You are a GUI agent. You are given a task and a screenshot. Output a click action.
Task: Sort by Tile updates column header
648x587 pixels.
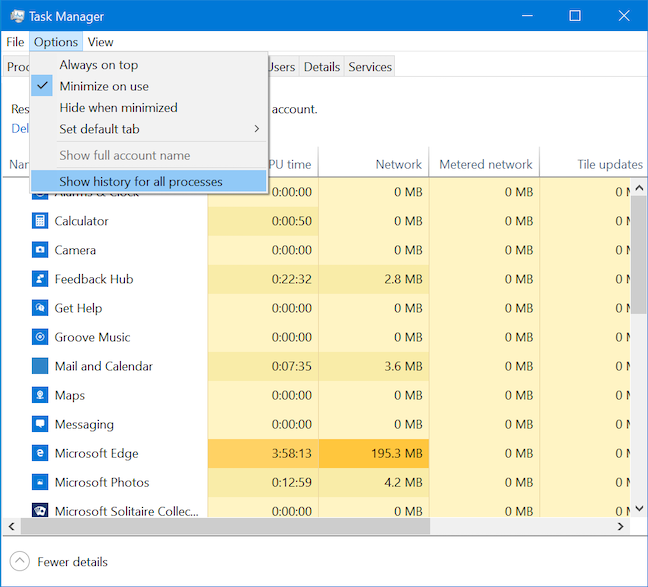click(x=593, y=164)
